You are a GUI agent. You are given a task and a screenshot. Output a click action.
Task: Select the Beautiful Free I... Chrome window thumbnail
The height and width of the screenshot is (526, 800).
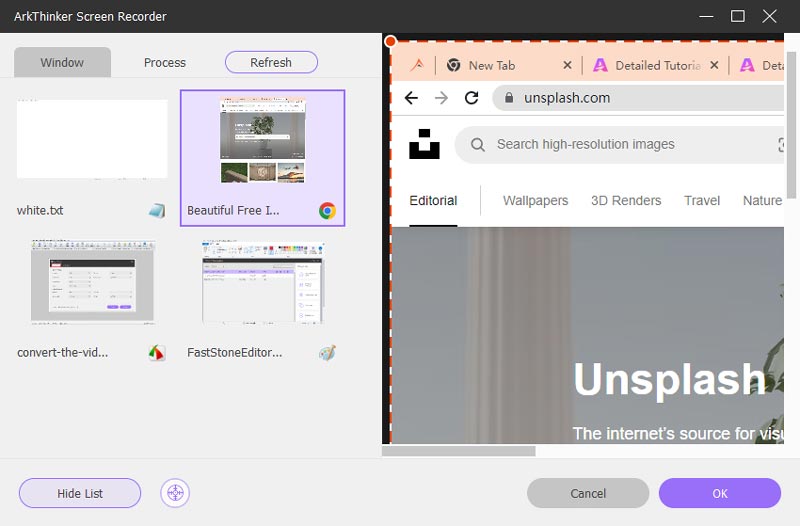click(262, 158)
